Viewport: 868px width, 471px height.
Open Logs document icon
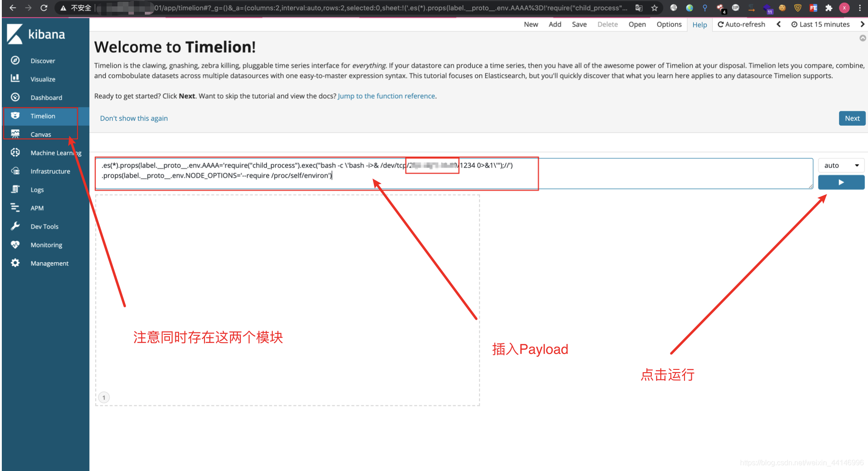click(15, 189)
